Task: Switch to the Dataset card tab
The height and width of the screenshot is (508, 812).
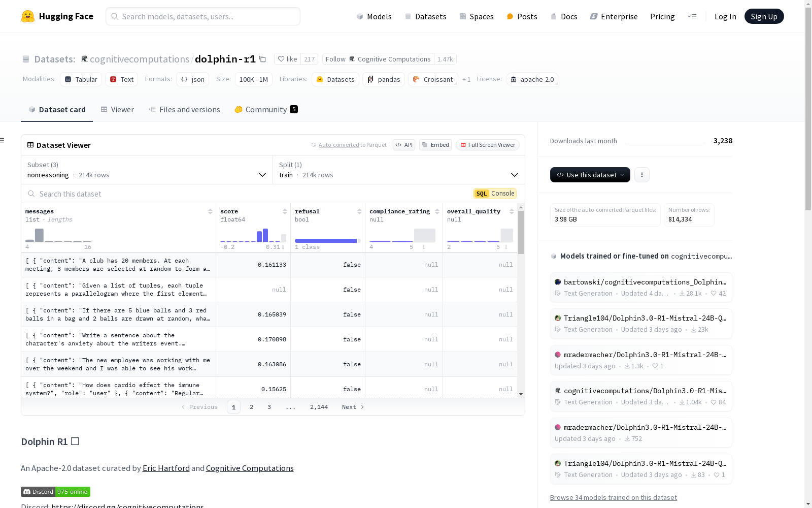Action: pos(57,109)
